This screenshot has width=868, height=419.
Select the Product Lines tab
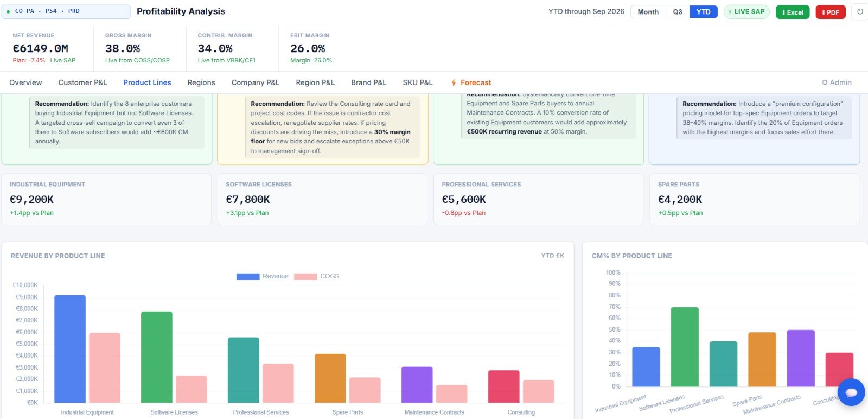[147, 82]
